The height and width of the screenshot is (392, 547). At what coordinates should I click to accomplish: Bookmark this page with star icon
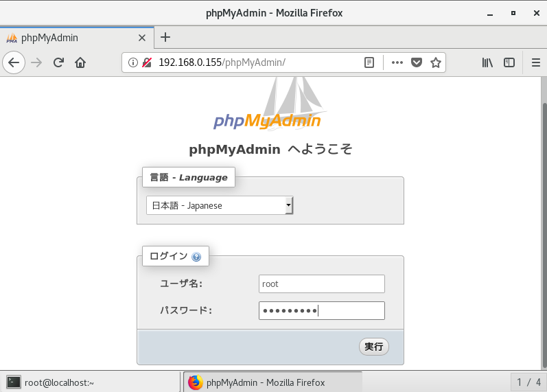pyautogui.click(x=435, y=62)
